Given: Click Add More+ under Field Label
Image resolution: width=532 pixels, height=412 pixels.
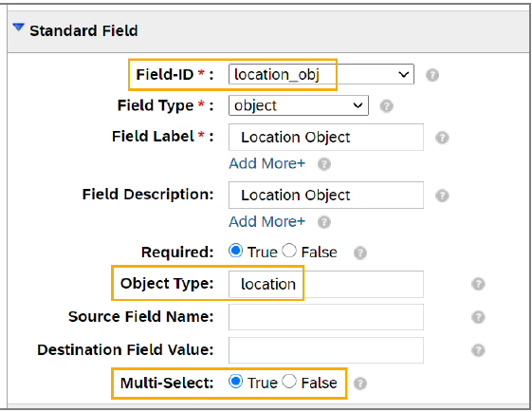Looking at the screenshot, I should click(x=267, y=163).
